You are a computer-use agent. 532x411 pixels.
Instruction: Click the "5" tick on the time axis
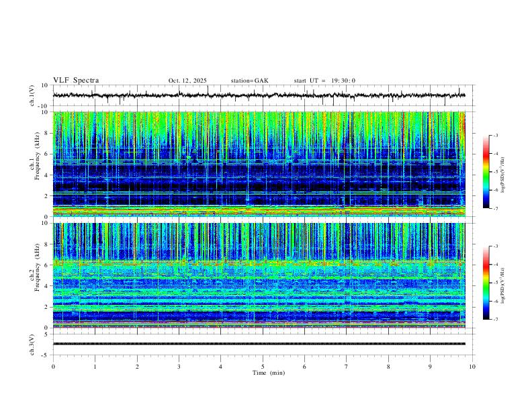click(263, 367)
